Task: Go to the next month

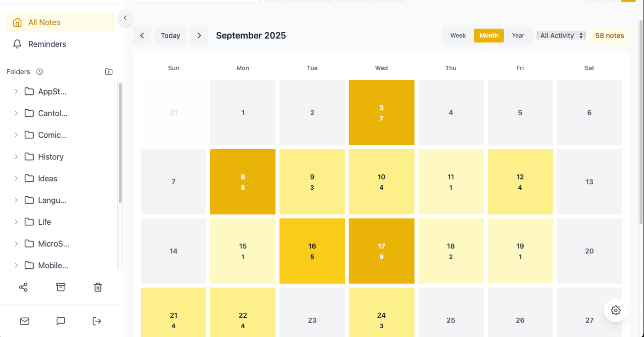Action: tap(199, 36)
